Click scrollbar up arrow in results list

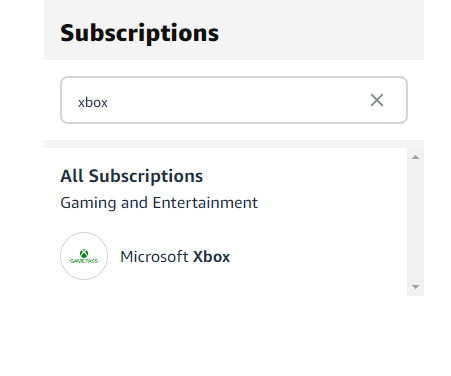coord(415,157)
